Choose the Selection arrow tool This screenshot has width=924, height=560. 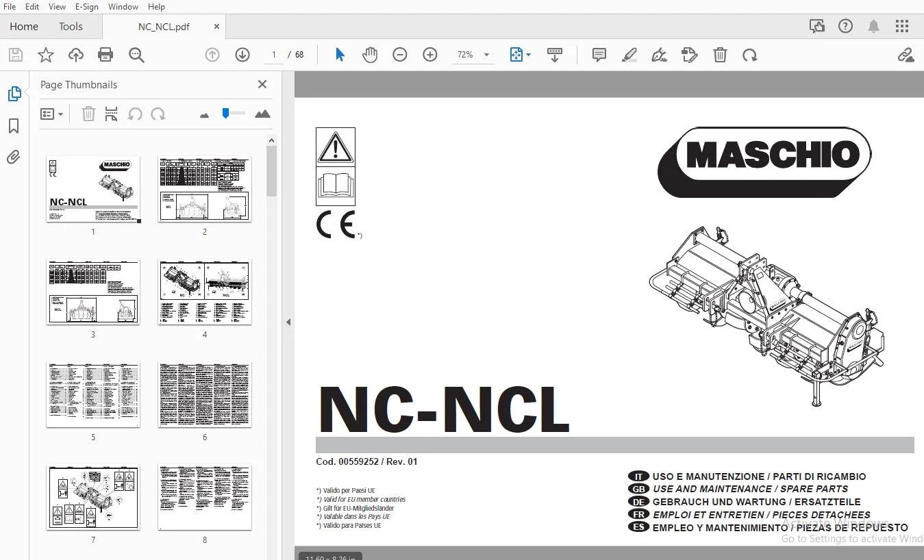coord(340,55)
